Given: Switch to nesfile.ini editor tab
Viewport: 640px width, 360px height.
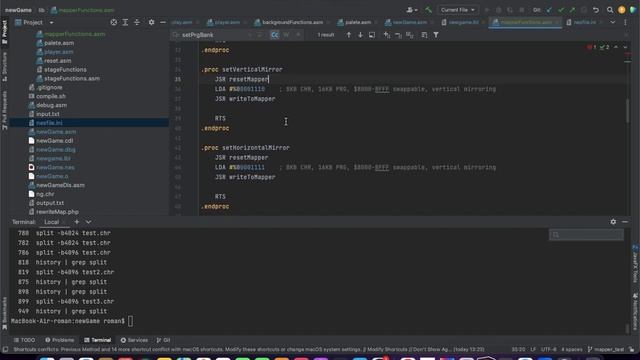Looking at the screenshot, I should click(x=584, y=22).
